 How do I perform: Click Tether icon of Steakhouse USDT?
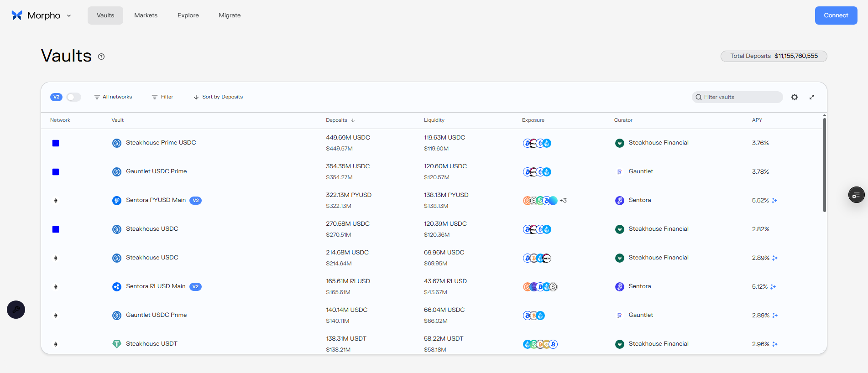tap(117, 344)
